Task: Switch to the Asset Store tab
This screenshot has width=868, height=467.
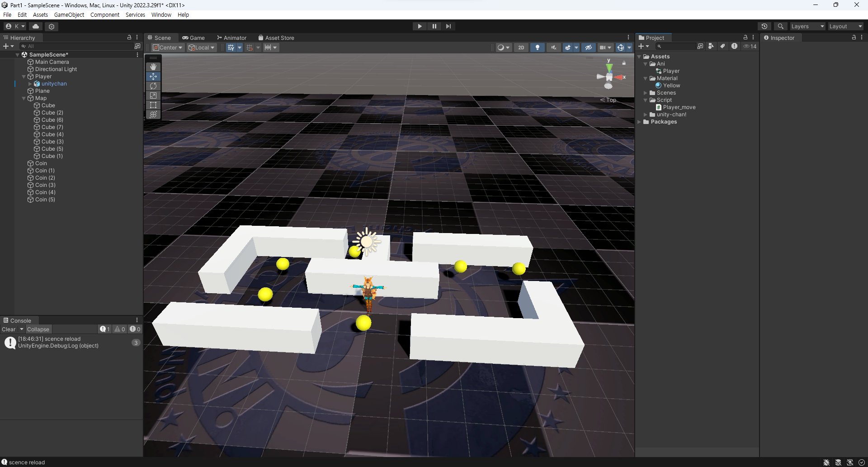Action: (276, 38)
